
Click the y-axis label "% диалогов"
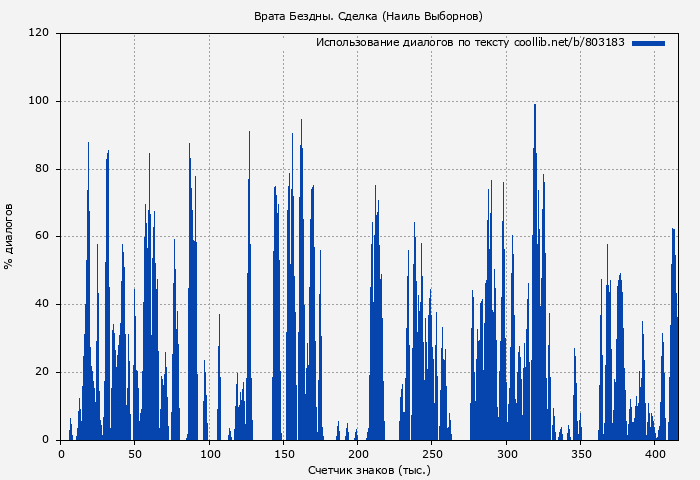point(9,236)
